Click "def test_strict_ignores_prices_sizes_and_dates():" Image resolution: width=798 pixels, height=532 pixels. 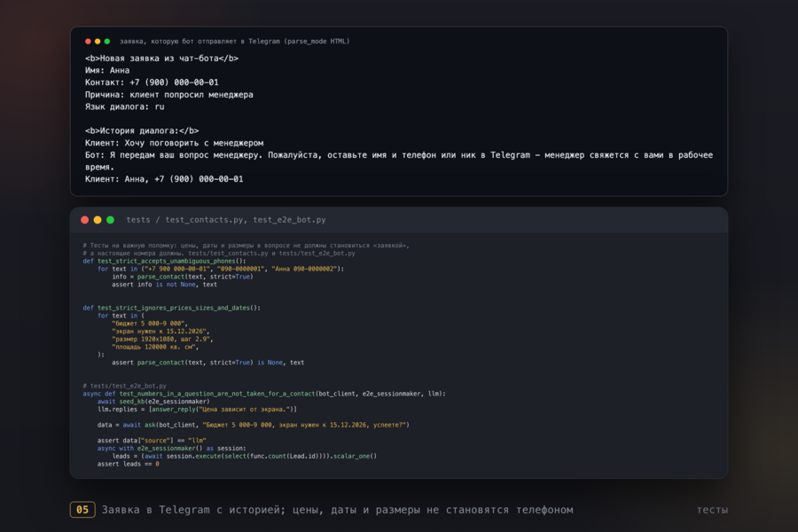(x=171, y=308)
